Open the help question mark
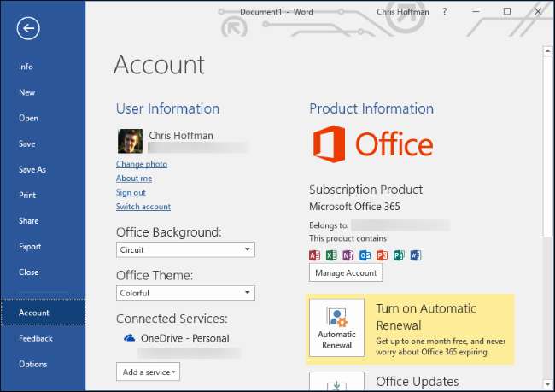The image size is (555, 392). point(445,12)
